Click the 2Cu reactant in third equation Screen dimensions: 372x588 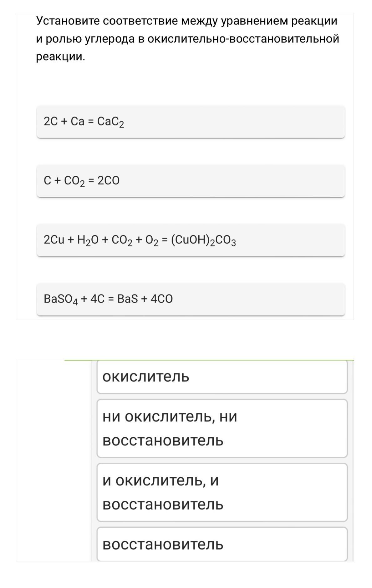tap(54, 240)
